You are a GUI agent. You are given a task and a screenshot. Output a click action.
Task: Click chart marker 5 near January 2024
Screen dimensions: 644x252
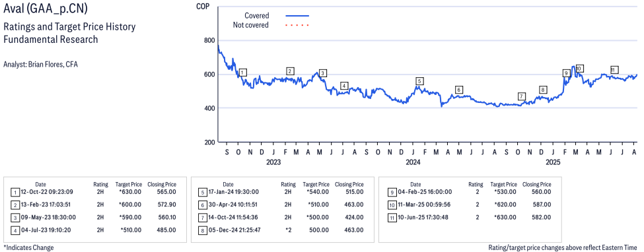(x=419, y=81)
